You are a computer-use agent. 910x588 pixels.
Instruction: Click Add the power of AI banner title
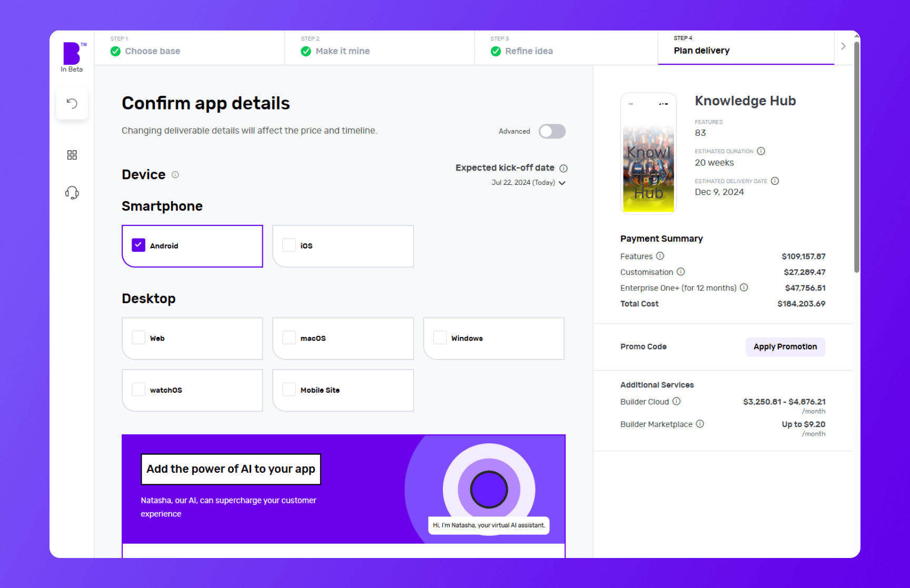click(x=231, y=469)
